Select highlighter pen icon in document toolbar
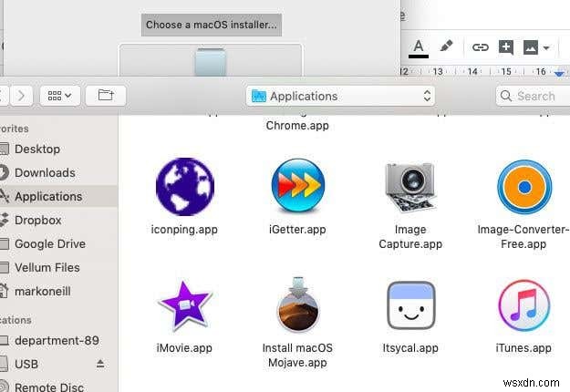This screenshot has height=392, width=570. [x=446, y=46]
